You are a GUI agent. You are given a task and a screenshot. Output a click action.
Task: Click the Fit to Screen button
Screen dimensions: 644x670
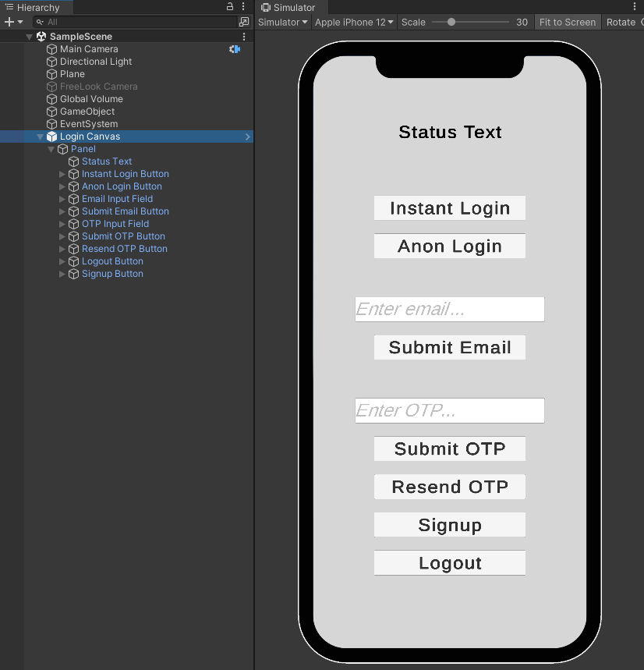click(567, 22)
